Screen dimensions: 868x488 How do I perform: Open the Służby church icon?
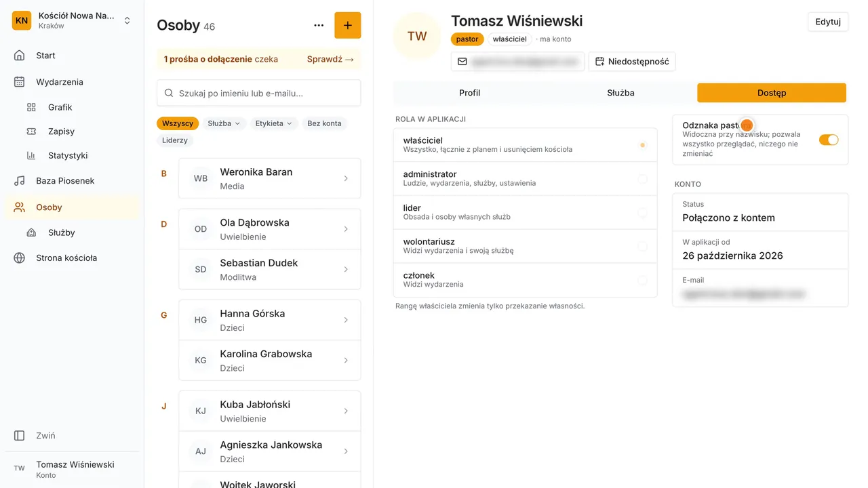(31, 232)
